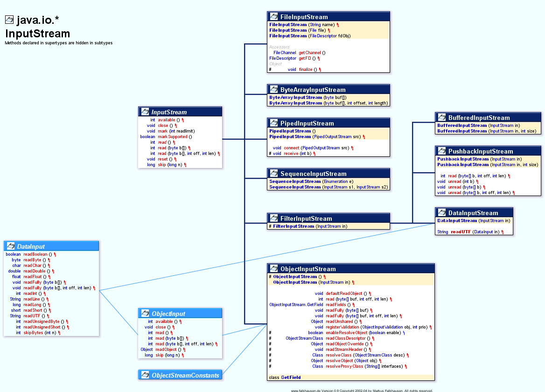
Task: Click the PipedInputStream class header icon
Action: coord(273,122)
